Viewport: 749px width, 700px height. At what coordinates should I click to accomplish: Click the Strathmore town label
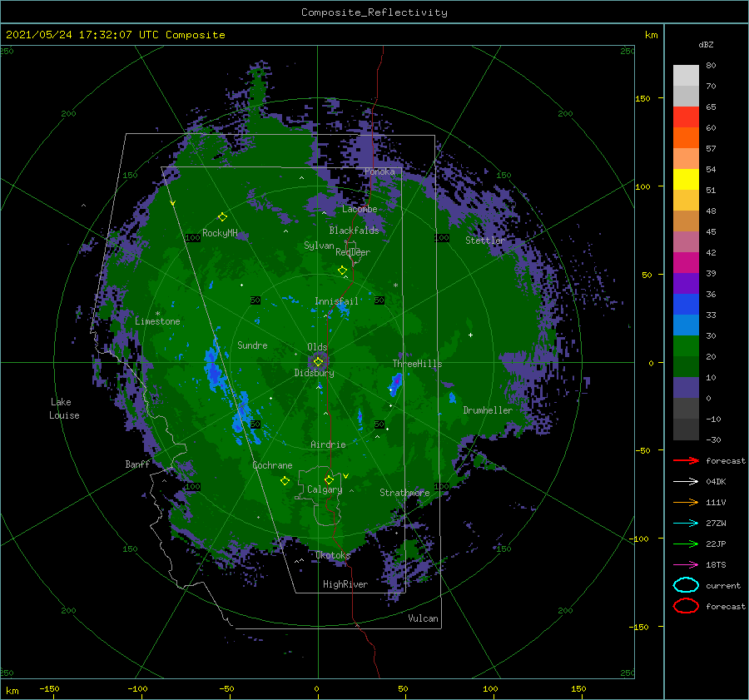pos(404,493)
